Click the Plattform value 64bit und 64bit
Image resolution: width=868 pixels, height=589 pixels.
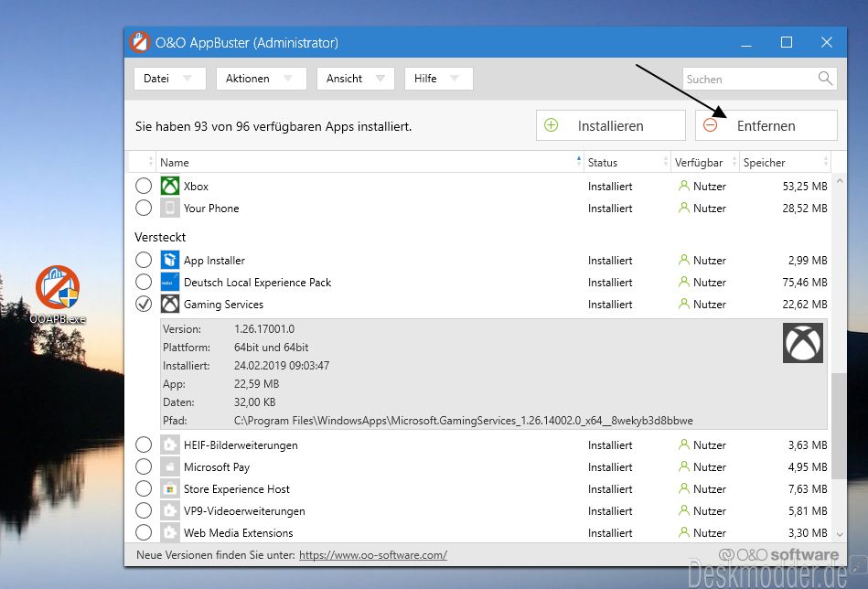[x=272, y=348]
